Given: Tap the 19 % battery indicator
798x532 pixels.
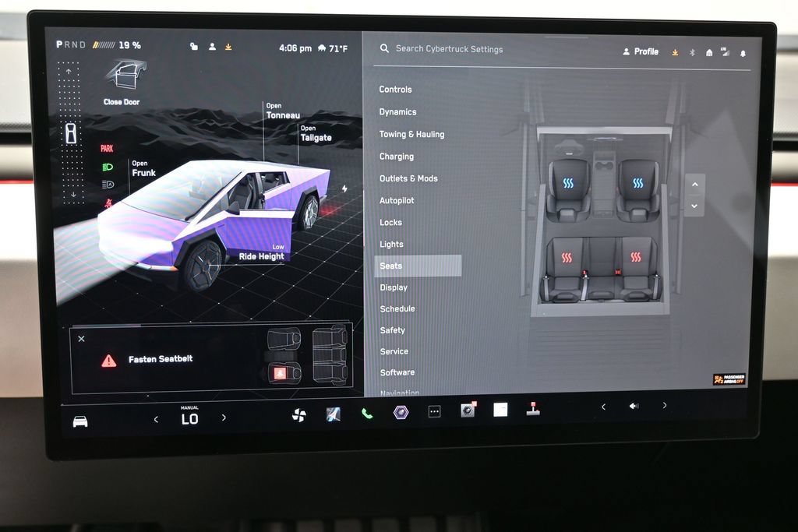Looking at the screenshot, I should tap(117, 45).
